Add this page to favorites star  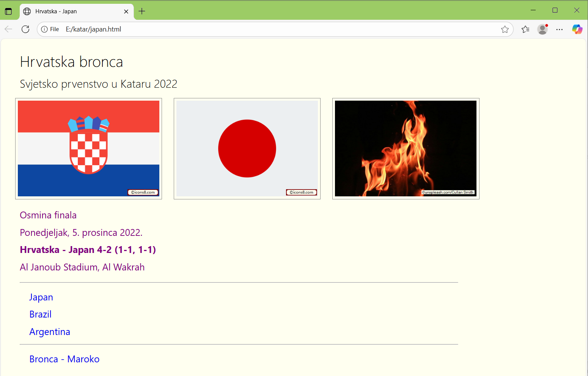(505, 29)
